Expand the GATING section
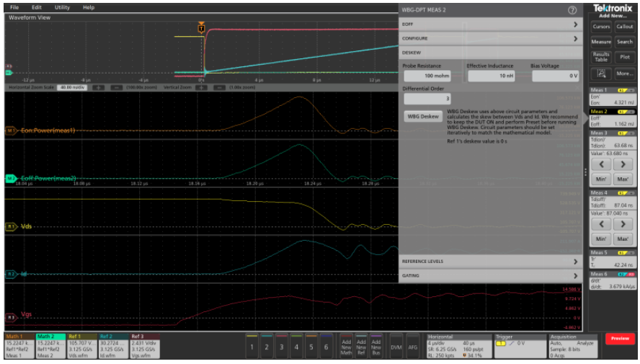Image resolution: width=640 pixels, height=364 pixels. pos(490,276)
